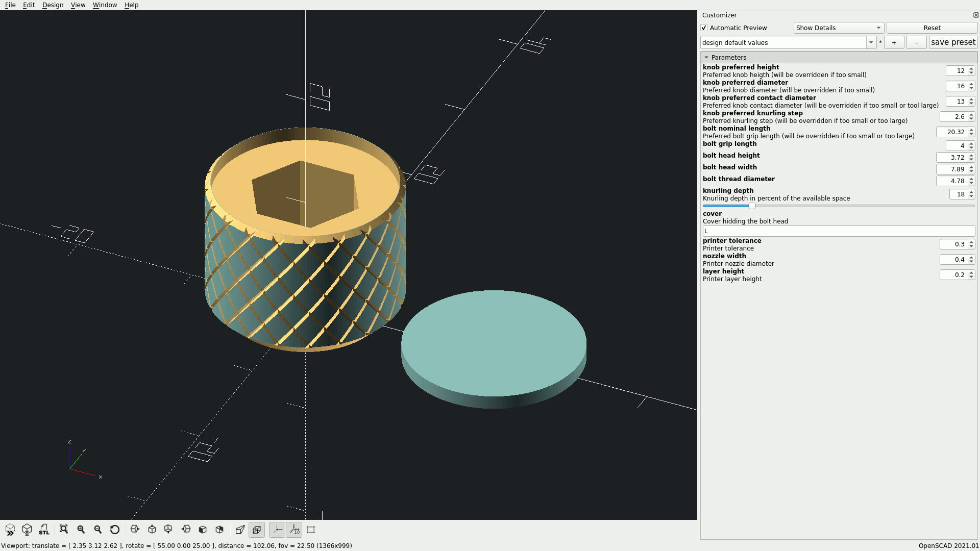Switch to top view of the model
Image resolution: width=980 pixels, height=551 pixels.
[x=152, y=530]
